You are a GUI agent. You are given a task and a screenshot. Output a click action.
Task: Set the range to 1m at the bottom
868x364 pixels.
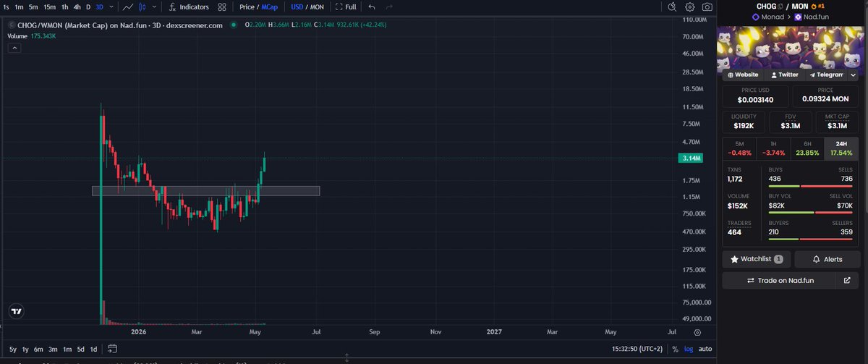tap(67, 349)
